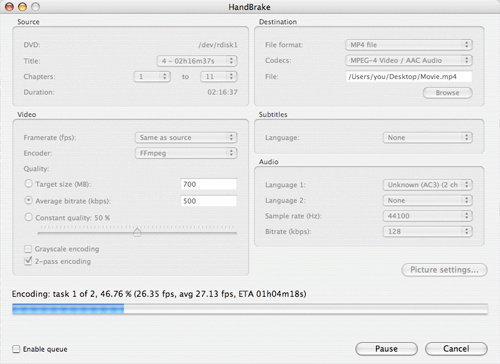
Task: Select the Average bitrate (kbps) radio button
Action: (x=29, y=200)
